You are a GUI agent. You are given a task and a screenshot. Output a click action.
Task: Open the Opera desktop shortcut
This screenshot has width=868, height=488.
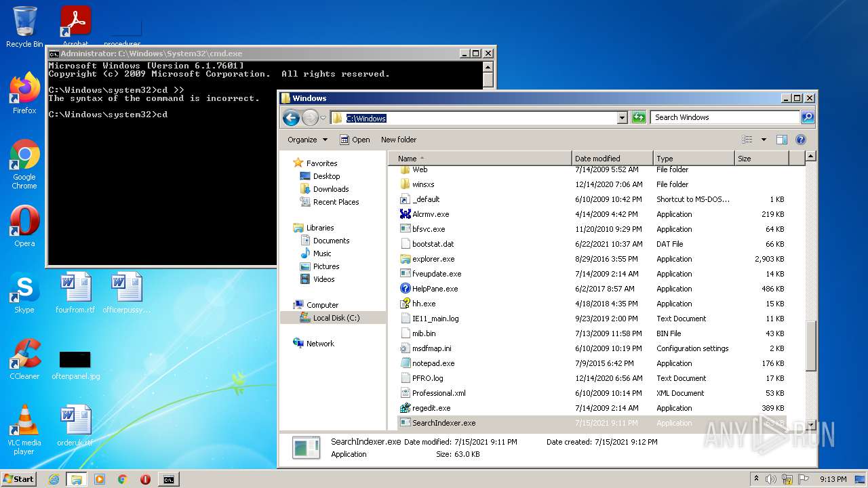pyautogui.click(x=24, y=226)
